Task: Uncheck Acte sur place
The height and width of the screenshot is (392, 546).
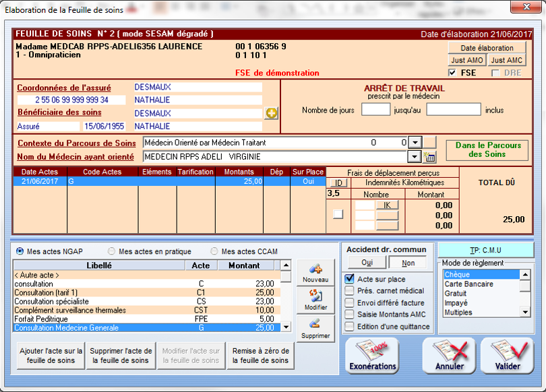Action: 349,279
